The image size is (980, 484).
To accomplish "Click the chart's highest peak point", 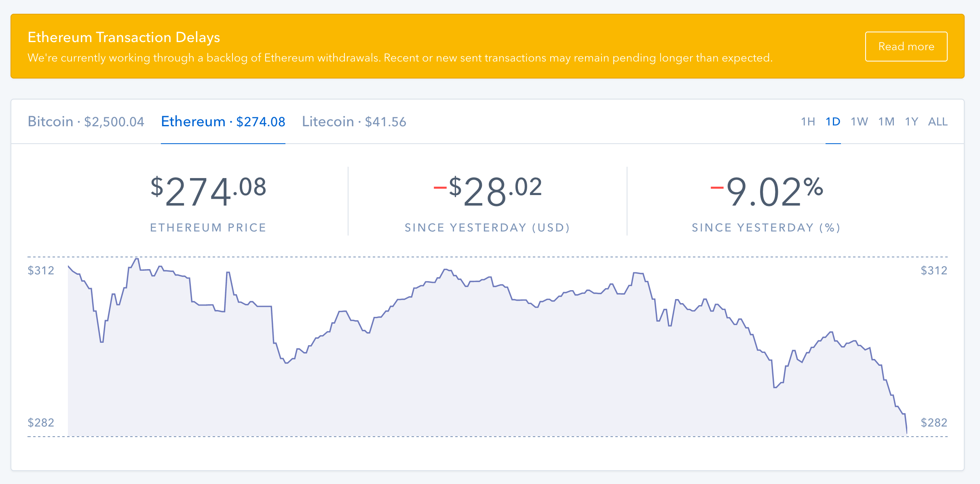I will click(137, 259).
